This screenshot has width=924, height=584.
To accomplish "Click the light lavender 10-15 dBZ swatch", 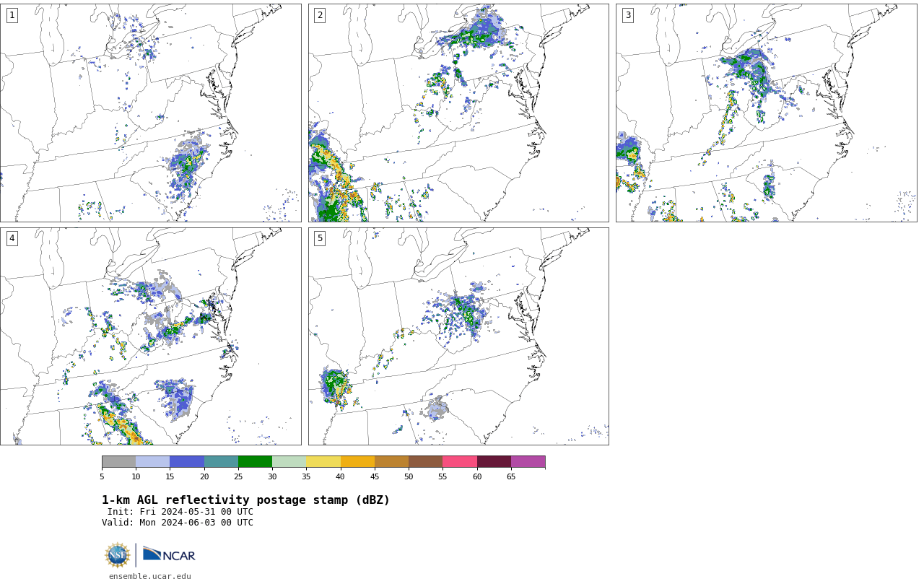I will coord(152,462).
